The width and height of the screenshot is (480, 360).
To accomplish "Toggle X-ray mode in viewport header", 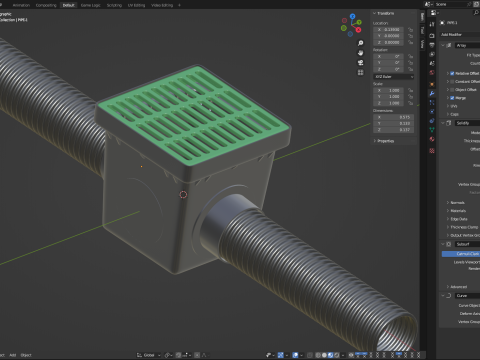I will tap(310, 355).
